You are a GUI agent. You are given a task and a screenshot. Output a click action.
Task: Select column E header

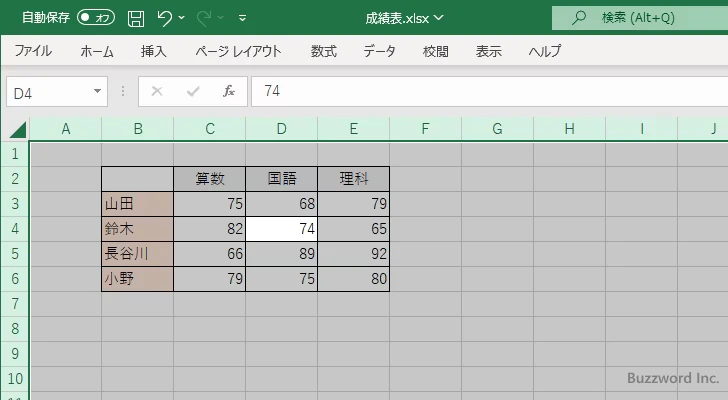353,129
